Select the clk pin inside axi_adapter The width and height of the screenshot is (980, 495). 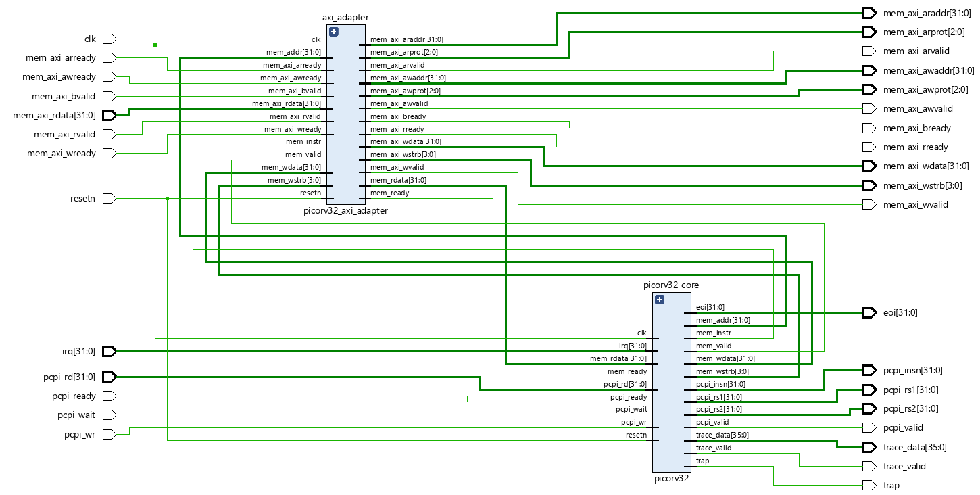(x=316, y=39)
